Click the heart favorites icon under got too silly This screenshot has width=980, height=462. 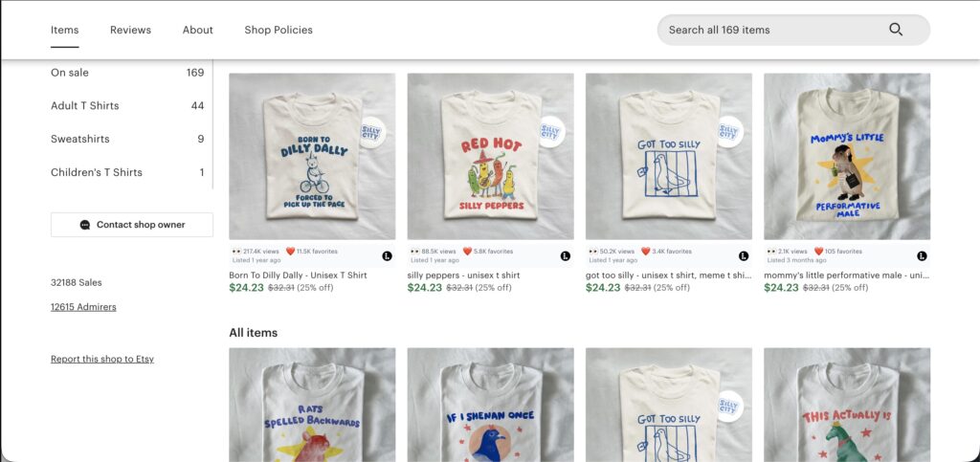tap(646, 252)
